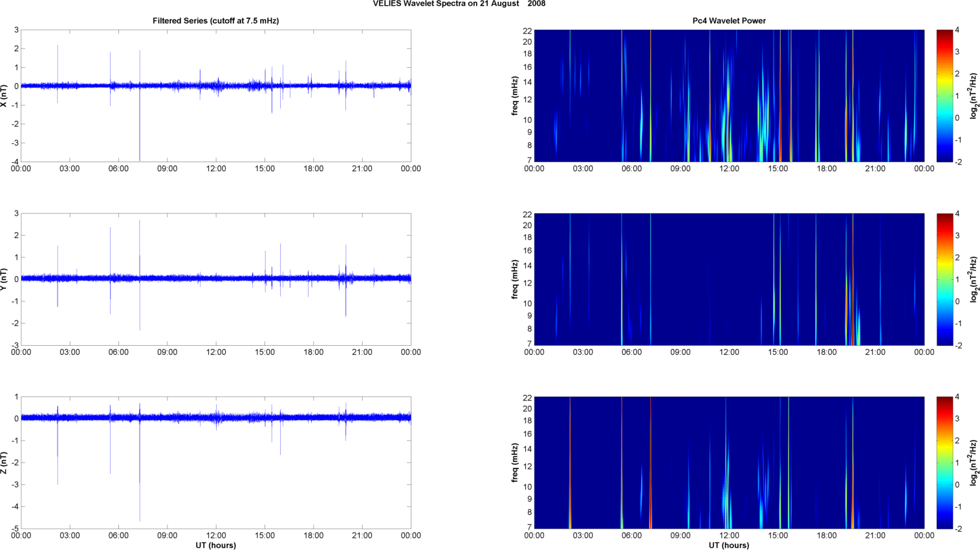Click the X (nT) axis label
The image size is (980, 550).
(x=4, y=96)
